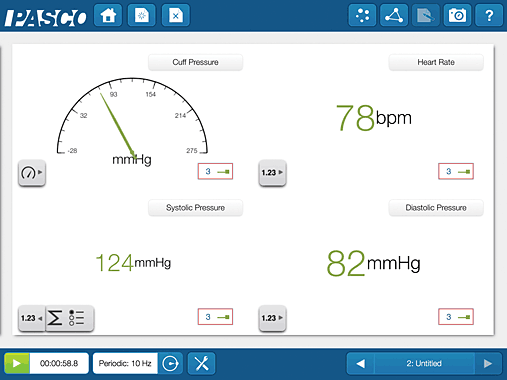Select the '2: Untitled' page label
The width and height of the screenshot is (507, 380).
click(424, 363)
